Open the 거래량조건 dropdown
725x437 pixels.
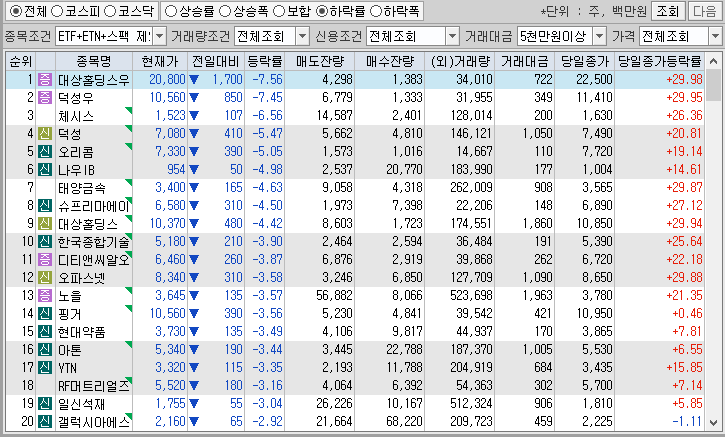[x=302, y=36]
